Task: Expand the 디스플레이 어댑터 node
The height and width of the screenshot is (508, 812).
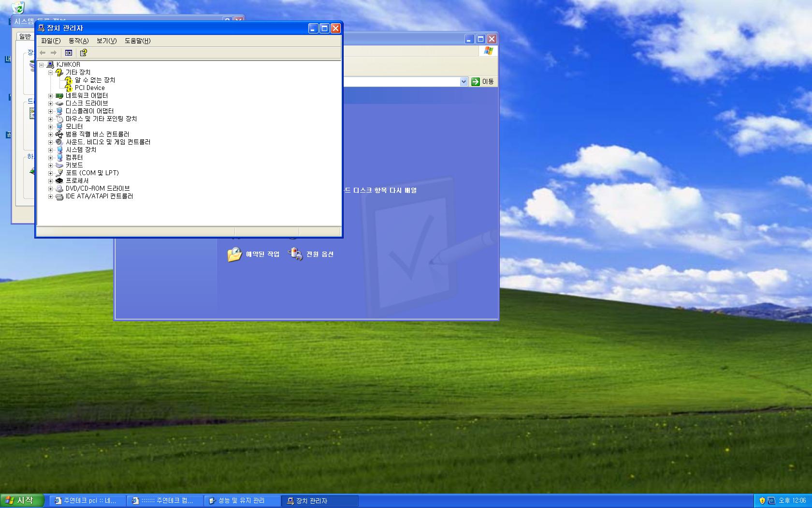Action: [50, 111]
